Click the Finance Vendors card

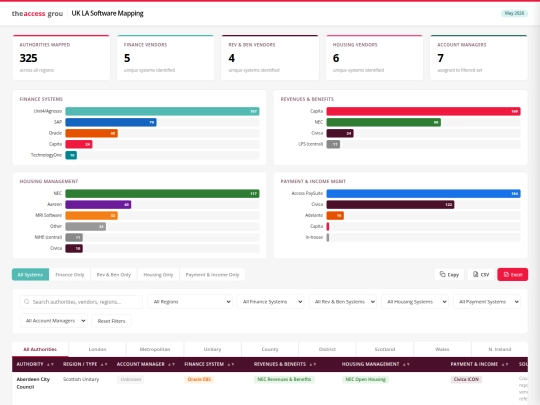click(x=165, y=58)
